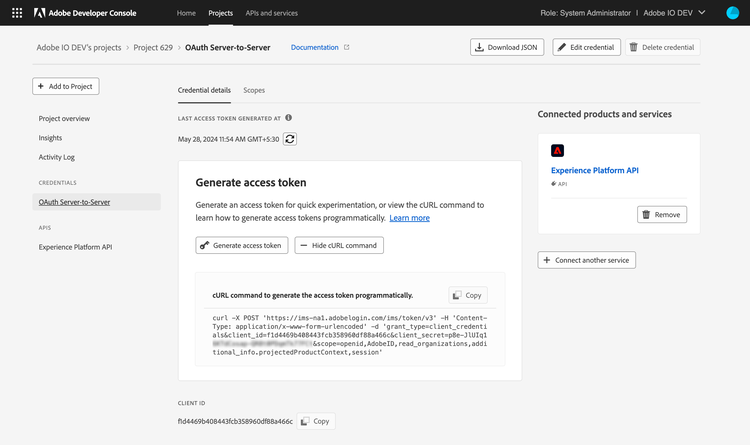Open the Learn more link

pos(409,218)
